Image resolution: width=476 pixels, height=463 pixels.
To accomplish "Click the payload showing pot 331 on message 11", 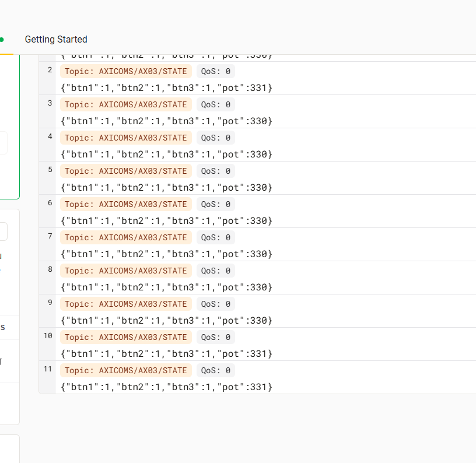I will pos(166,387).
